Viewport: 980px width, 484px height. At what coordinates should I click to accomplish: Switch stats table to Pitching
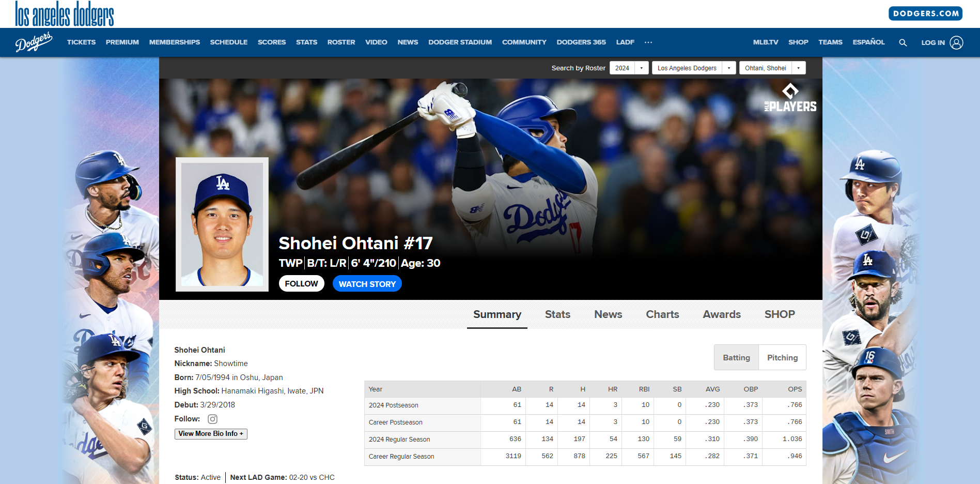(x=782, y=358)
